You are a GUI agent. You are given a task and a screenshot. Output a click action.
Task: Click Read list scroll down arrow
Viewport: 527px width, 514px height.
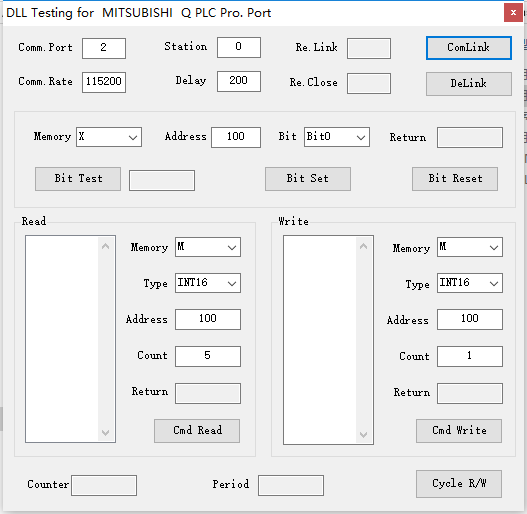(106, 432)
